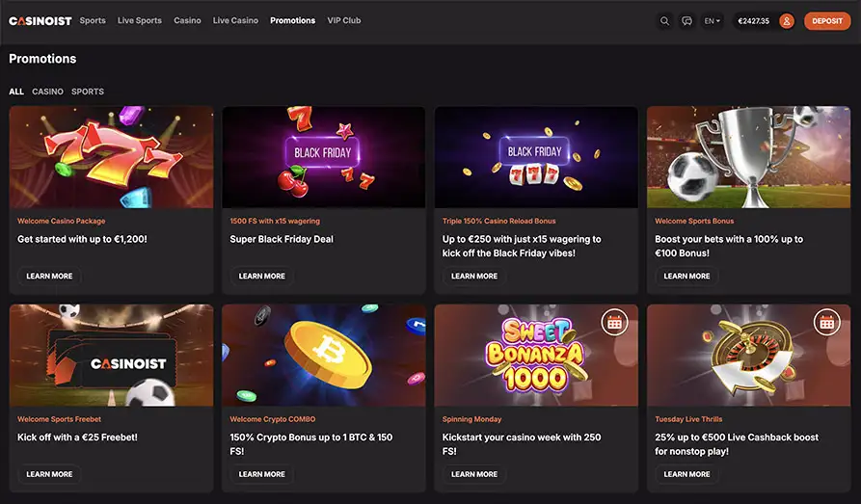Open Live Sports navigation item
Viewport: 861px width, 504px height.
[140, 20]
